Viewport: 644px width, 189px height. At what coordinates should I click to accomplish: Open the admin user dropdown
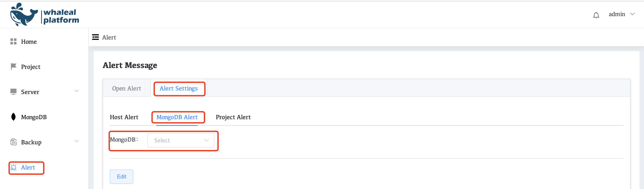pyautogui.click(x=621, y=14)
